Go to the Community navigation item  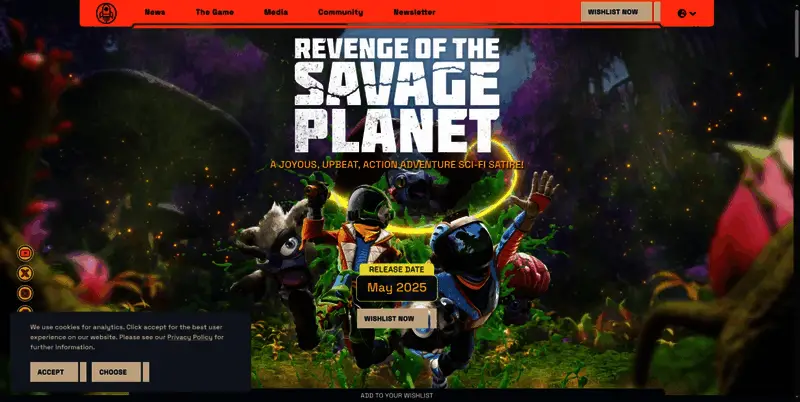tap(340, 12)
